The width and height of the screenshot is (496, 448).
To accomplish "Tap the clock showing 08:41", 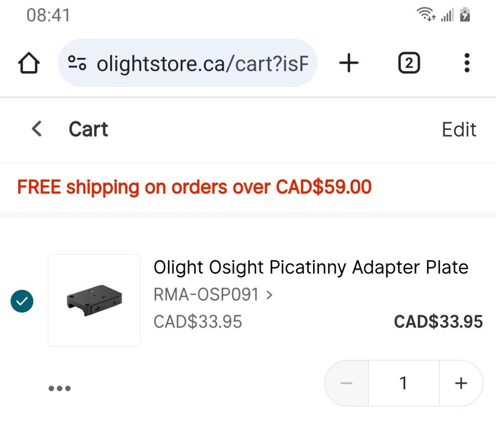I will click(x=48, y=15).
